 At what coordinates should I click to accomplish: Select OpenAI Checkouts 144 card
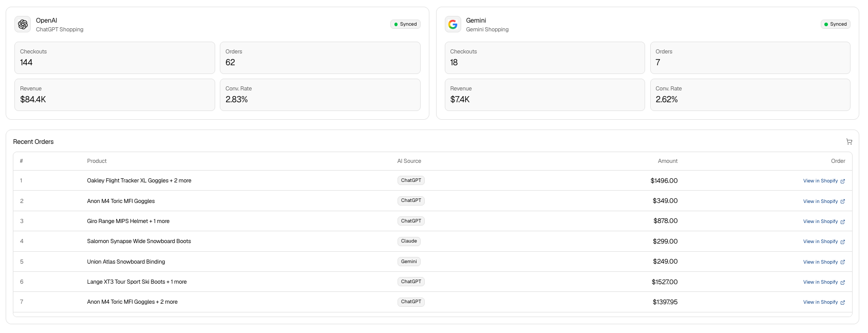point(115,58)
